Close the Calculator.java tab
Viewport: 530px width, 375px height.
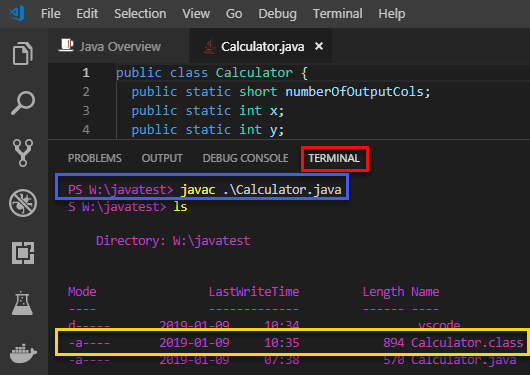(x=319, y=46)
